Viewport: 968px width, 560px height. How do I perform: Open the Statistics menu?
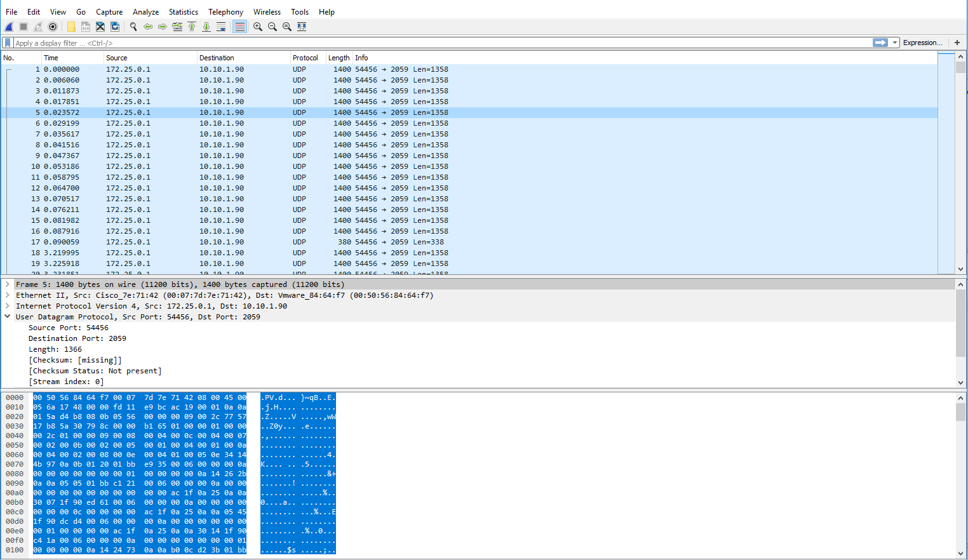click(184, 11)
